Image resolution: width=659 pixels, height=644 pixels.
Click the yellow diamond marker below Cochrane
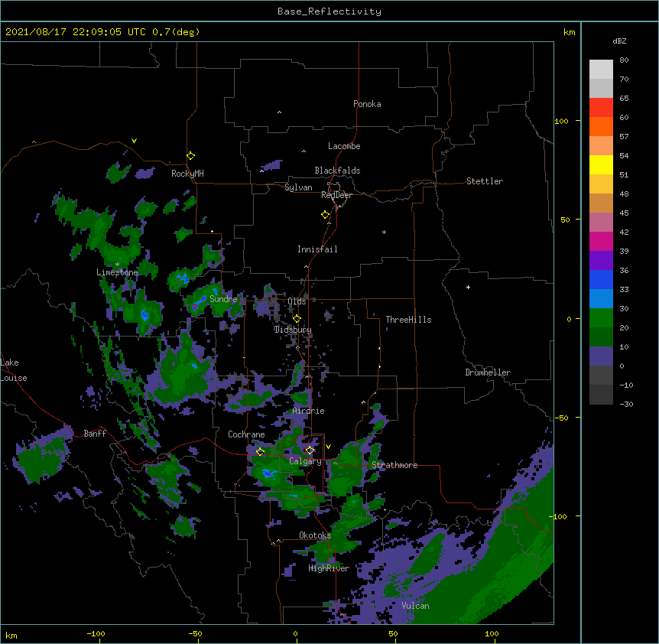pyautogui.click(x=260, y=452)
